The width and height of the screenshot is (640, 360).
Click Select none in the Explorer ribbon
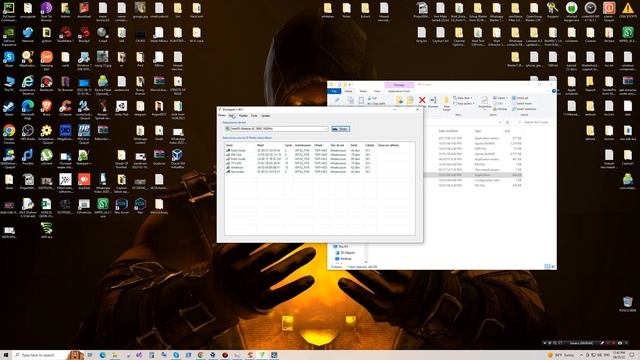522,103
